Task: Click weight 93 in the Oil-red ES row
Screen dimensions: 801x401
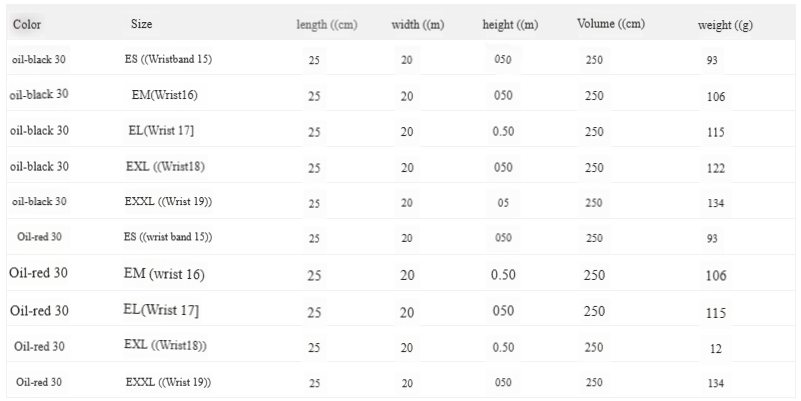Action: tap(711, 240)
